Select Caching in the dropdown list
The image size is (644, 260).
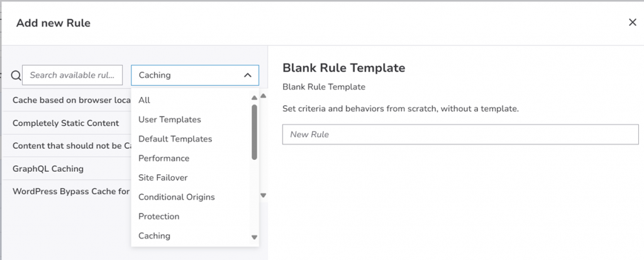pyautogui.click(x=154, y=236)
